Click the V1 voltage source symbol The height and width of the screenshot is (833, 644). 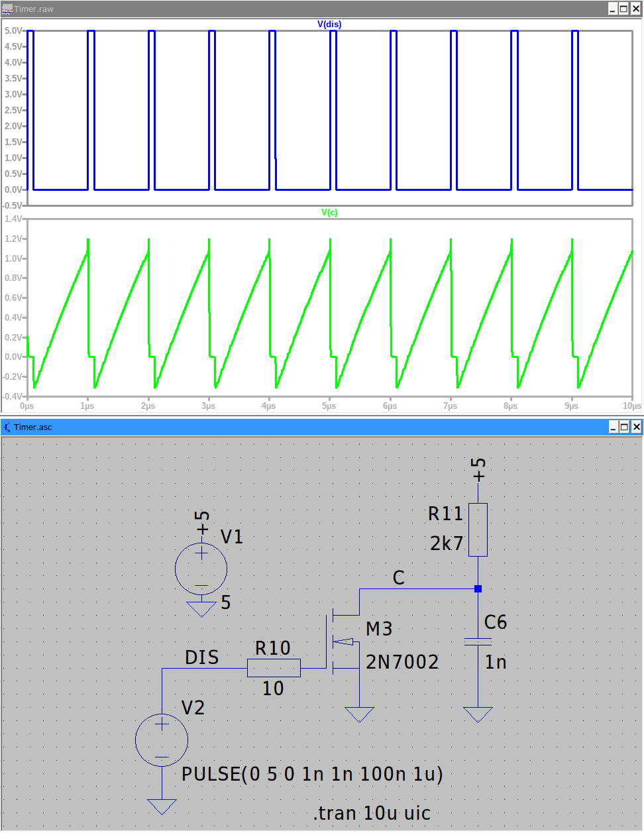(x=201, y=569)
